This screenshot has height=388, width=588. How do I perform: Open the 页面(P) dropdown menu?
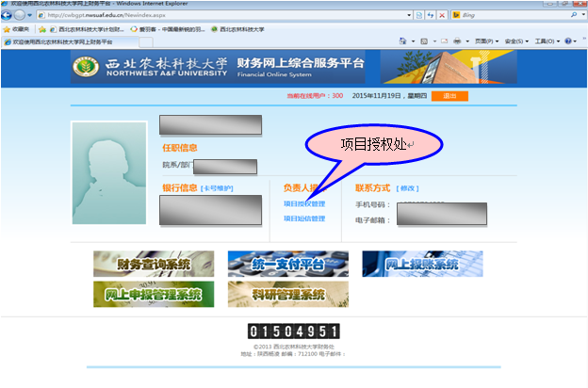pyautogui.click(x=483, y=42)
